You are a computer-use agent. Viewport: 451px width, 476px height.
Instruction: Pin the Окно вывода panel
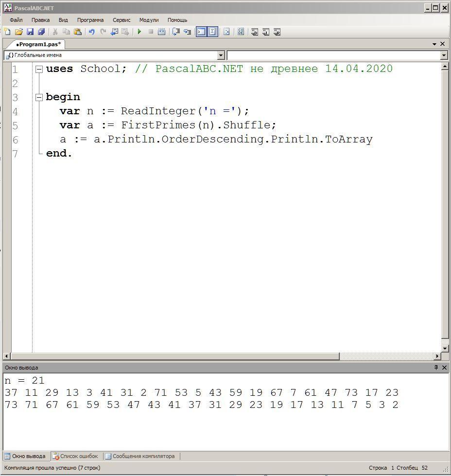pyautogui.click(x=436, y=368)
